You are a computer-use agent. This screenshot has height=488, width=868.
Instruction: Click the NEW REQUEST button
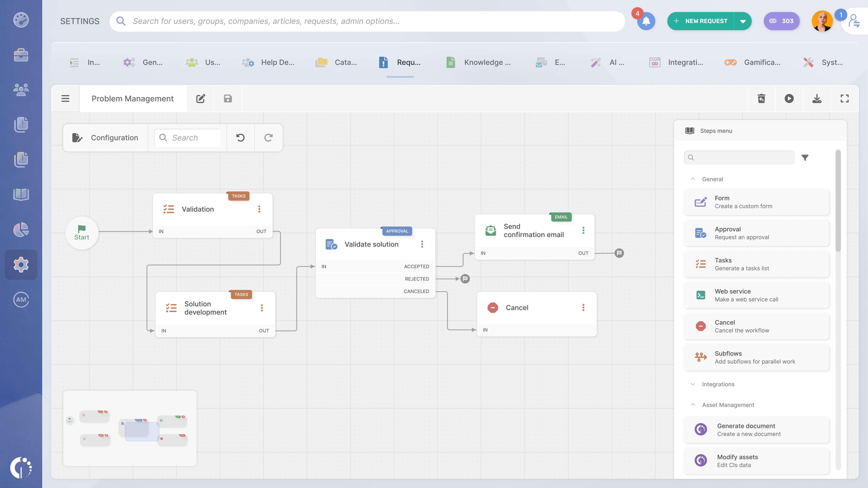(701, 21)
